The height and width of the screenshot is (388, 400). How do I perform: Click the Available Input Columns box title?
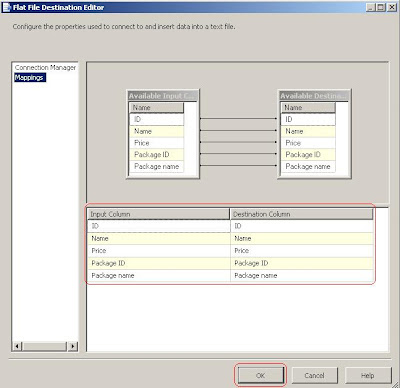click(163, 96)
